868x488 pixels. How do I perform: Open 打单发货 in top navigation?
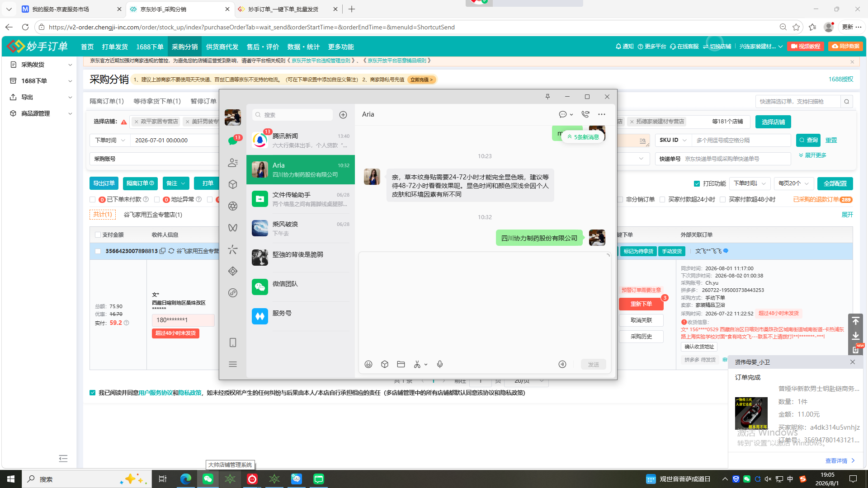(x=115, y=47)
